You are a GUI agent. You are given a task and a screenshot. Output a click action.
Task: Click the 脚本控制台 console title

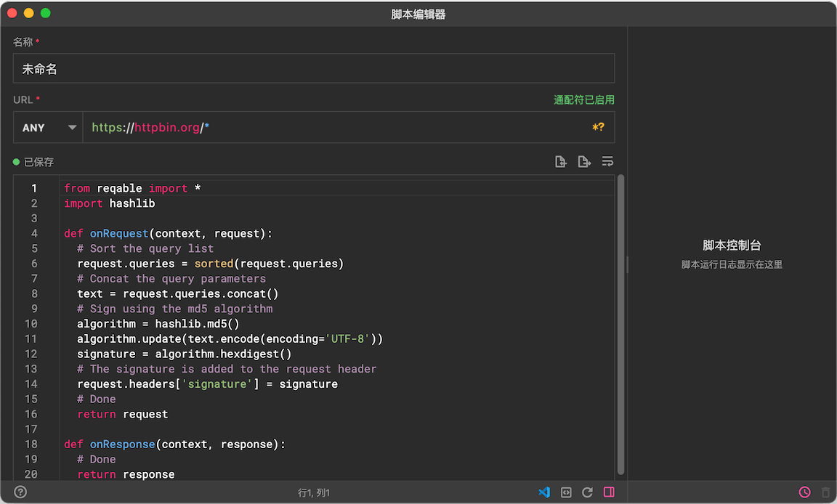732,245
